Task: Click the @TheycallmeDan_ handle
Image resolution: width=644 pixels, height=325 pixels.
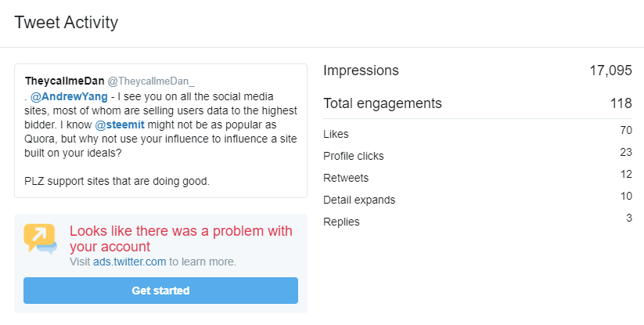Action: (x=151, y=81)
